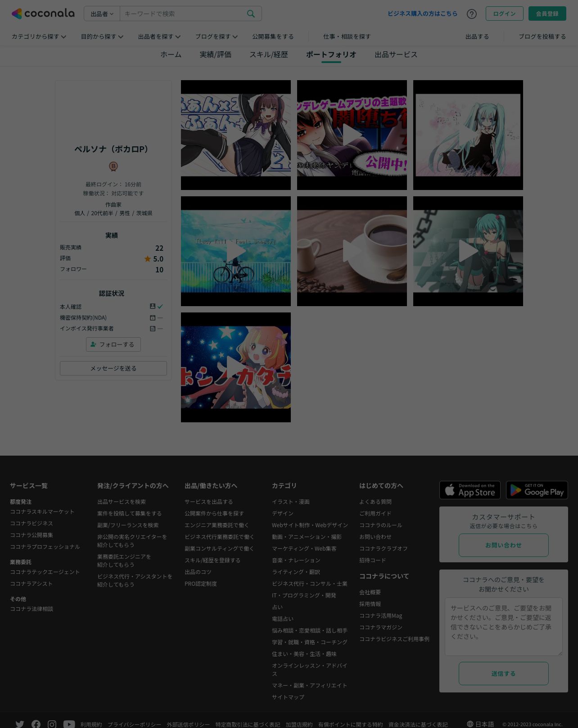This screenshot has width=578, height=728.
Task: Click the 会員登録 button
Action: tap(547, 14)
